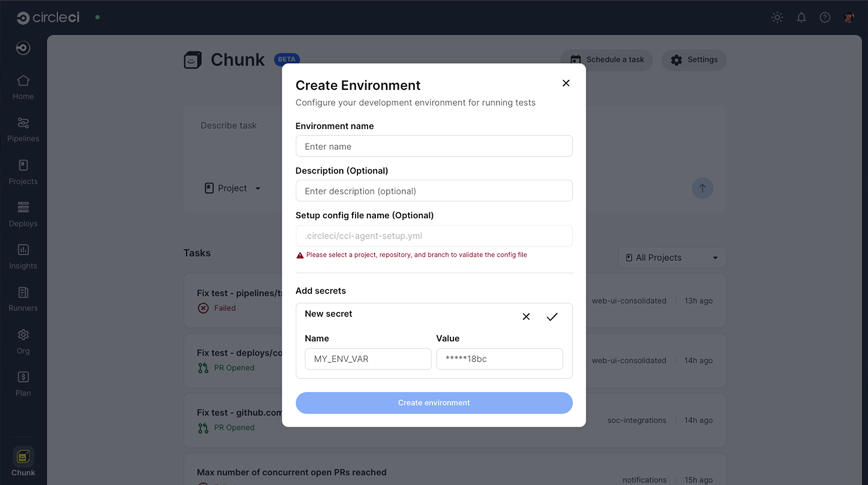Select the Pipelines icon in the sidebar

22,128
